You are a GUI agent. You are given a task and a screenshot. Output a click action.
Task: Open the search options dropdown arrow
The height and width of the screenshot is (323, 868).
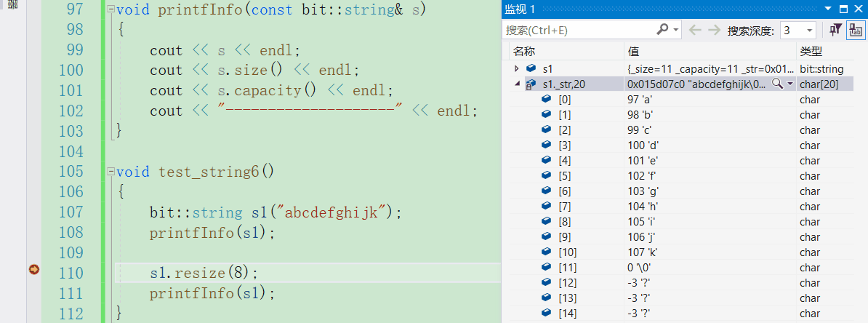[x=676, y=30]
